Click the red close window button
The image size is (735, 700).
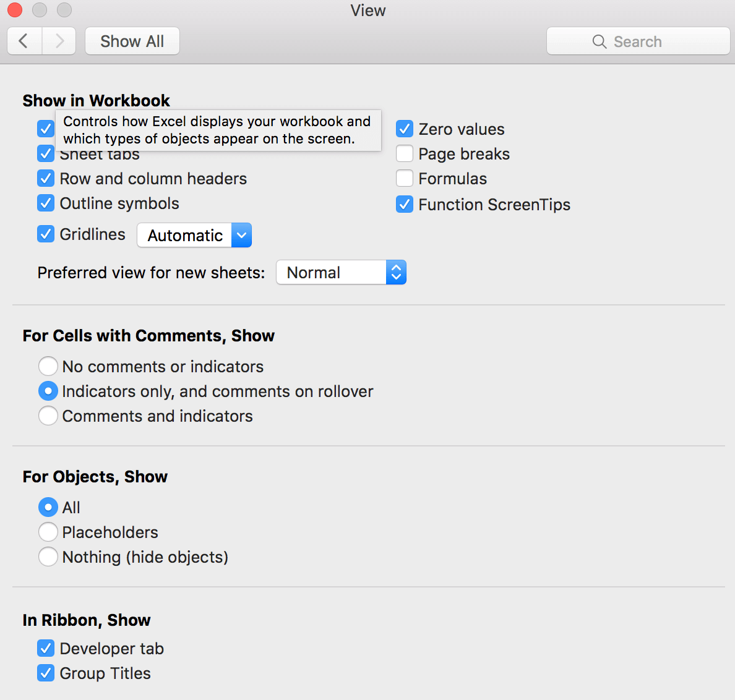14,10
